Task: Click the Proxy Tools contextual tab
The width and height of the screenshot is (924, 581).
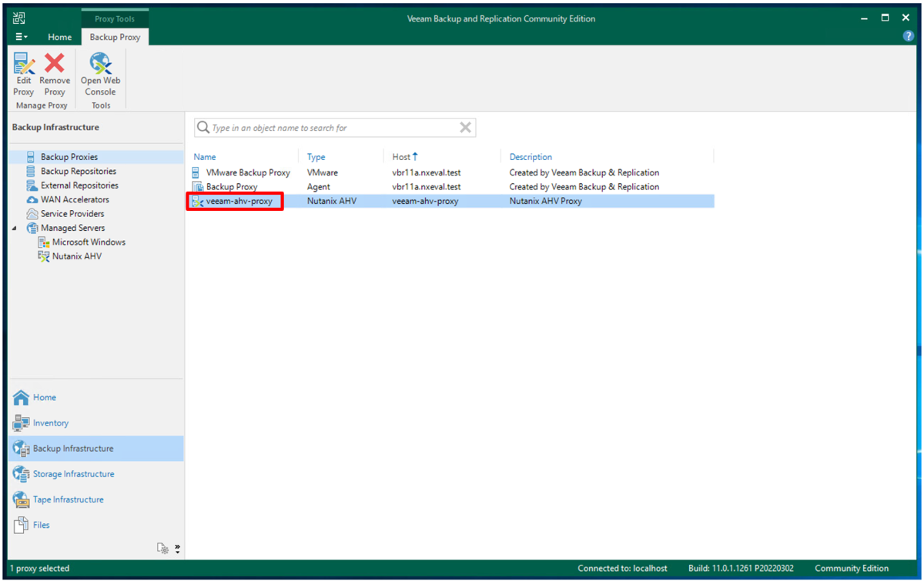Action: click(115, 19)
